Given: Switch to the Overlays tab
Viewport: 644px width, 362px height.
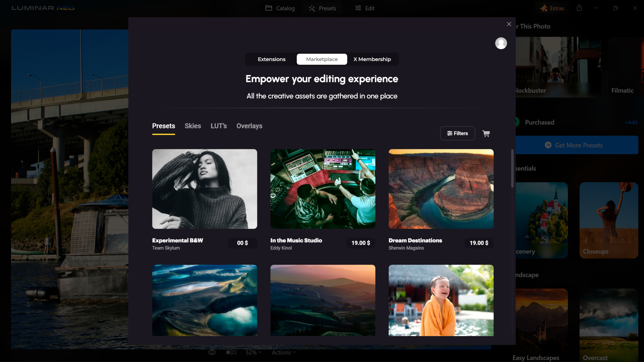Looking at the screenshot, I should tap(249, 126).
